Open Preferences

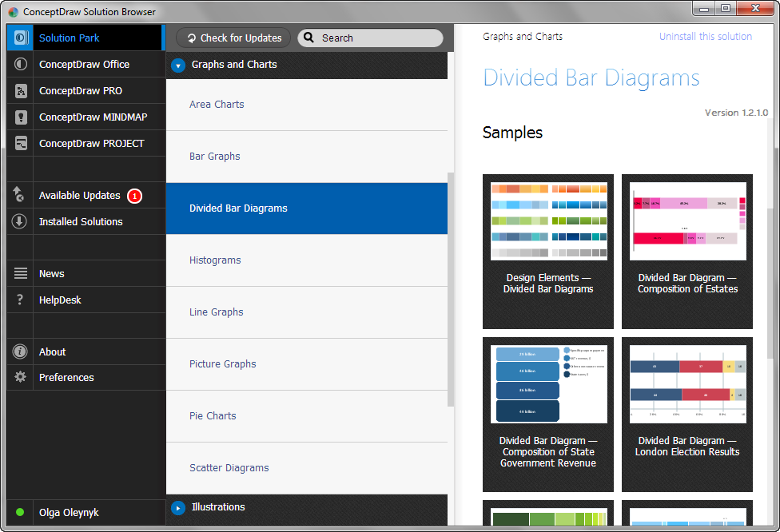tap(86, 377)
